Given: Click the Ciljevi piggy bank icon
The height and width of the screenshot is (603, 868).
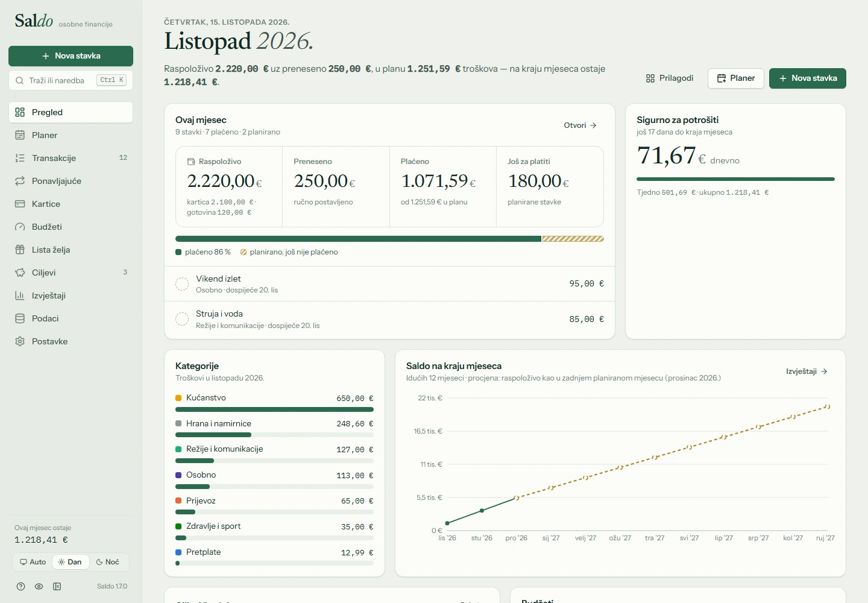Looking at the screenshot, I should 20,273.
